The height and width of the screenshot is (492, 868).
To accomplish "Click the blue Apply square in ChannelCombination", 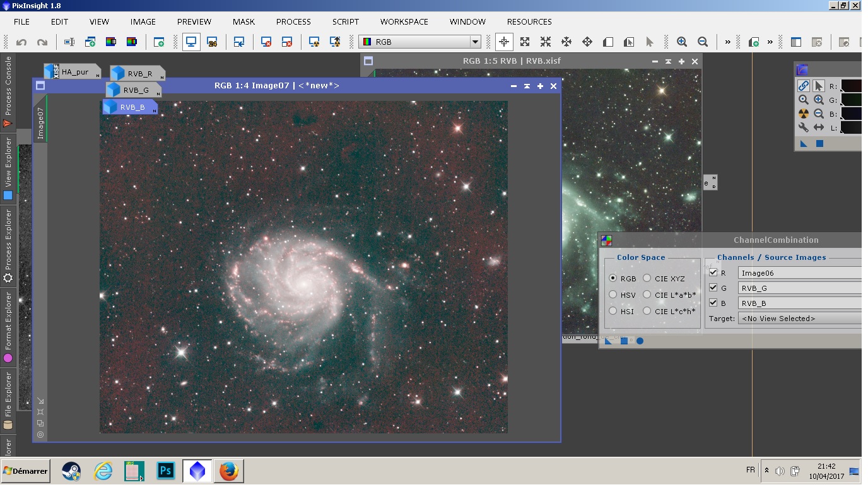I will (624, 341).
